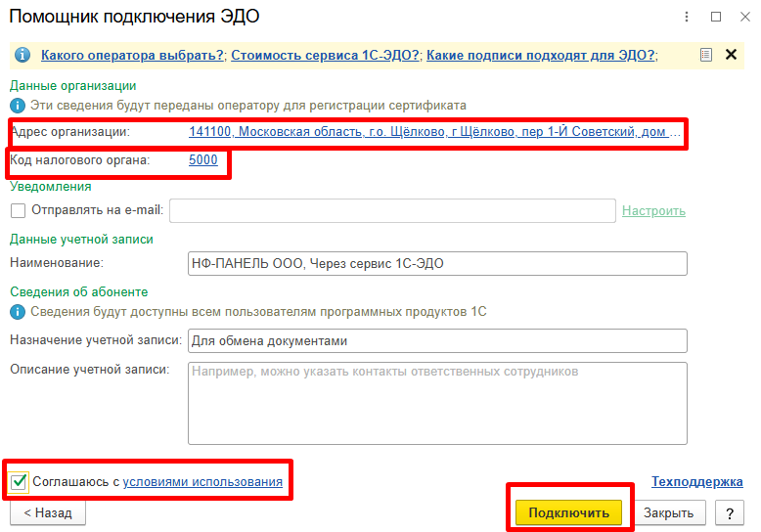
Task: Click the 'Закрыть' button
Action: (668, 513)
